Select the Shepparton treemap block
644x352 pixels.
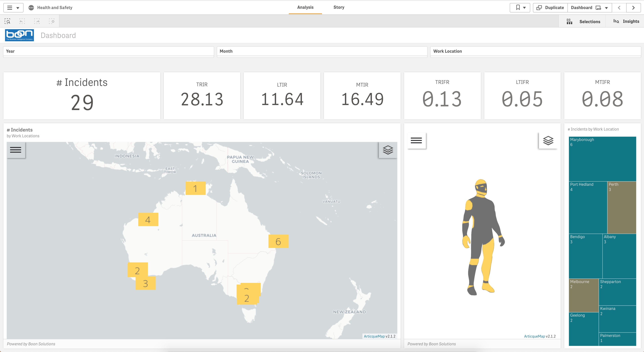click(x=617, y=292)
